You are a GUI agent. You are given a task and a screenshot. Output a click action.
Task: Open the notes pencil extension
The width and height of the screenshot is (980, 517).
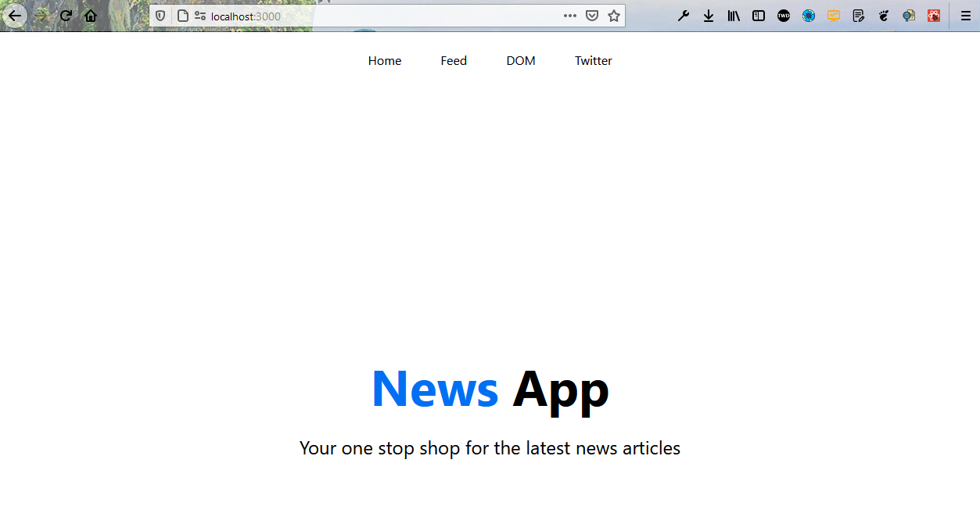[859, 16]
